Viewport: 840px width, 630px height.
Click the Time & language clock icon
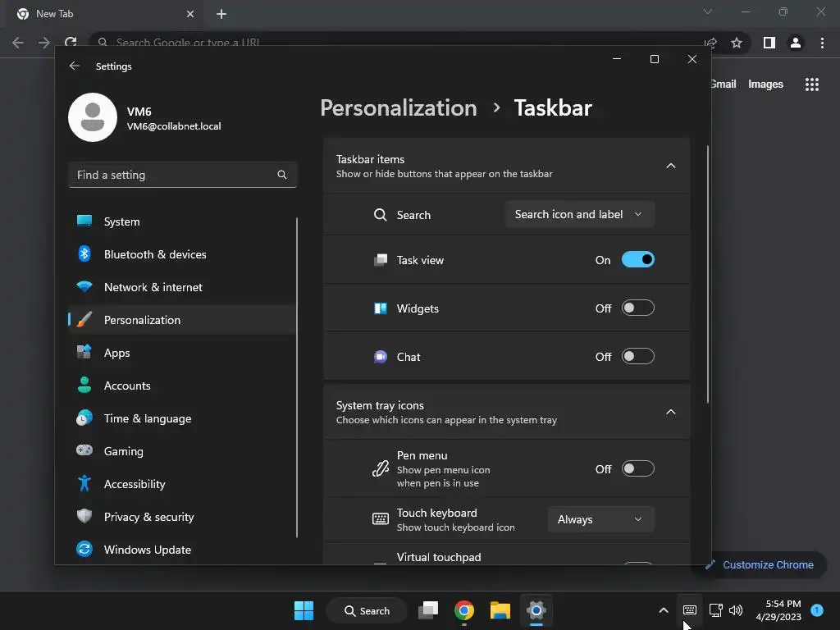click(84, 418)
